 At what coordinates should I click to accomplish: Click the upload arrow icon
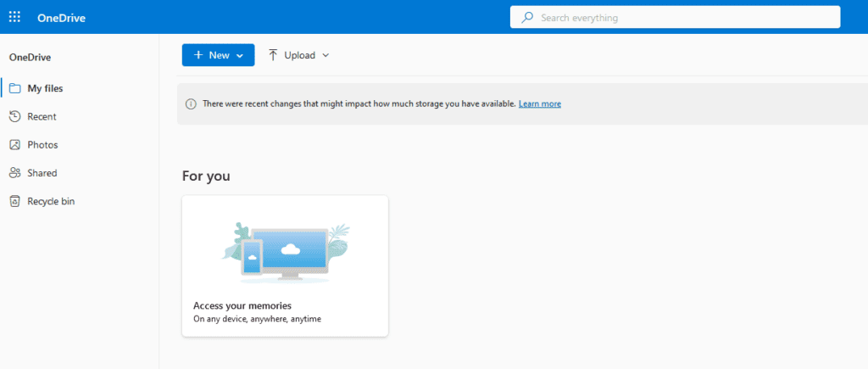coord(273,55)
